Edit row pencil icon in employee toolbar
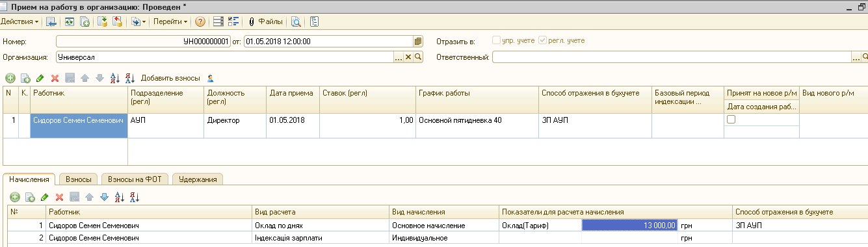 [x=40, y=78]
